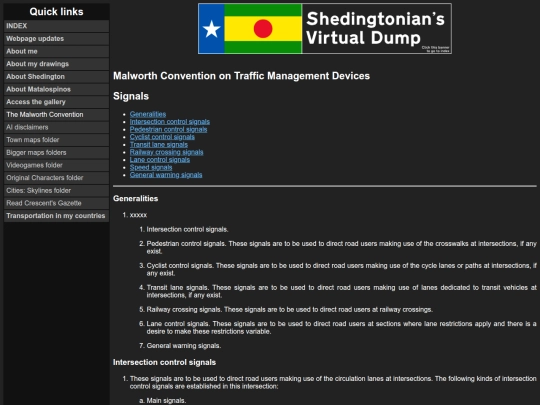Open AI disclaimers in Quick links

[56, 127]
